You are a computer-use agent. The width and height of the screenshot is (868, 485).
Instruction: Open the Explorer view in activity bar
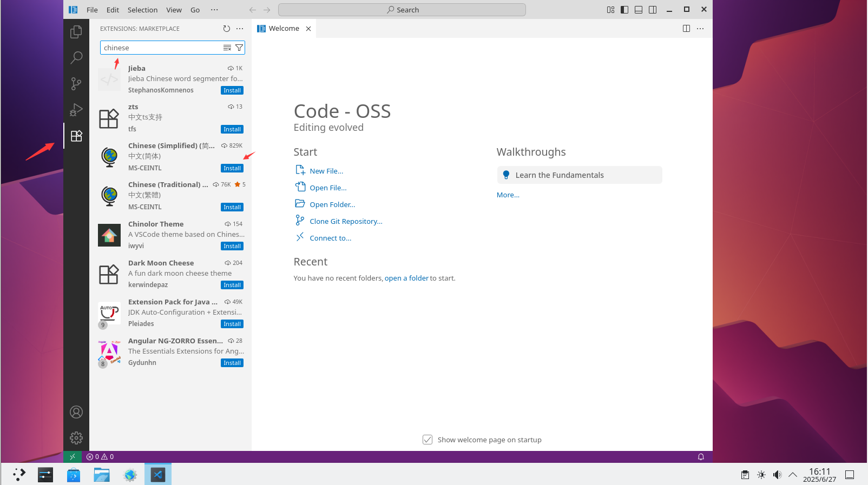tap(76, 32)
